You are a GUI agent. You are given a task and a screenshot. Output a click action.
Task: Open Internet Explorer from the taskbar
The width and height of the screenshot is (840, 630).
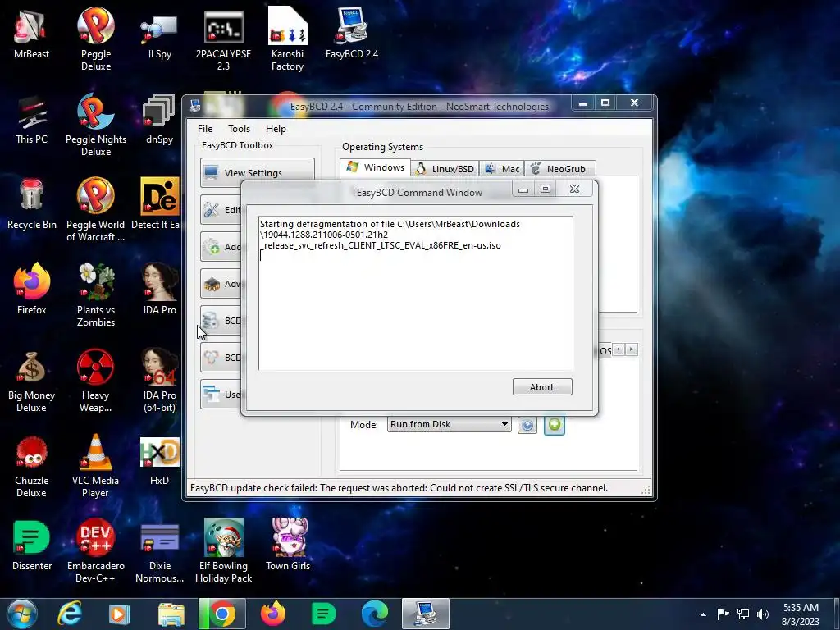pyautogui.click(x=70, y=614)
